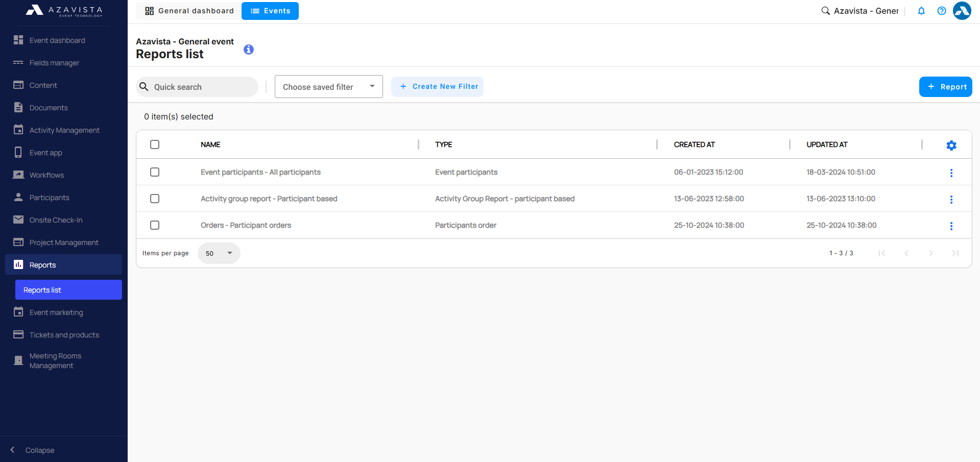Click the Documents icon in sidebar
The width and height of the screenshot is (980, 462).
coord(18,107)
